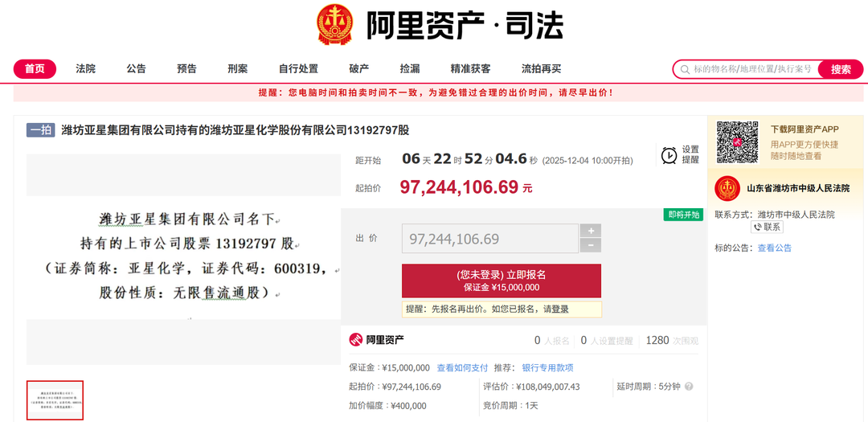Click the 立即报名 registration button

coord(501,281)
